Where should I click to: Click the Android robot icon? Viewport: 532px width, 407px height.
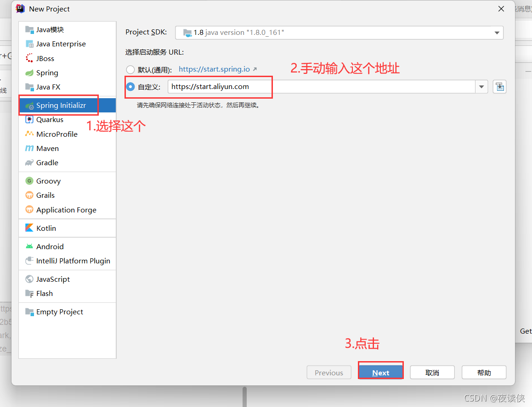pyautogui.click(x=29, y=246)
